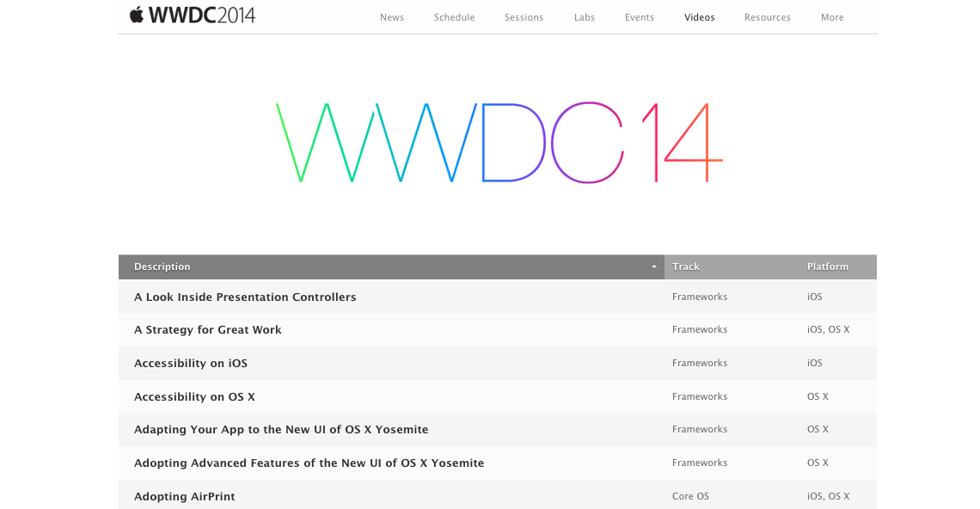
Task: Sort by the Description column header
Action: tap(391, 267)
